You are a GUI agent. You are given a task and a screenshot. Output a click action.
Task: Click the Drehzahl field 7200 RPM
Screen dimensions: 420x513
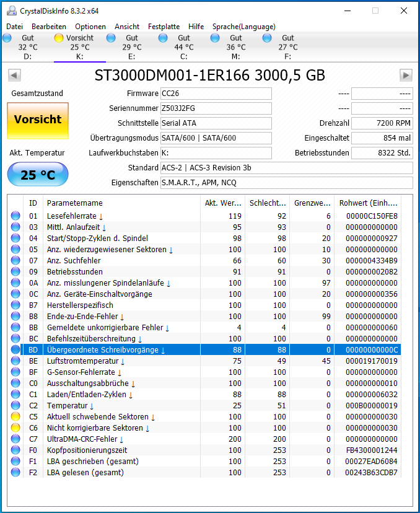click(382, 123)
